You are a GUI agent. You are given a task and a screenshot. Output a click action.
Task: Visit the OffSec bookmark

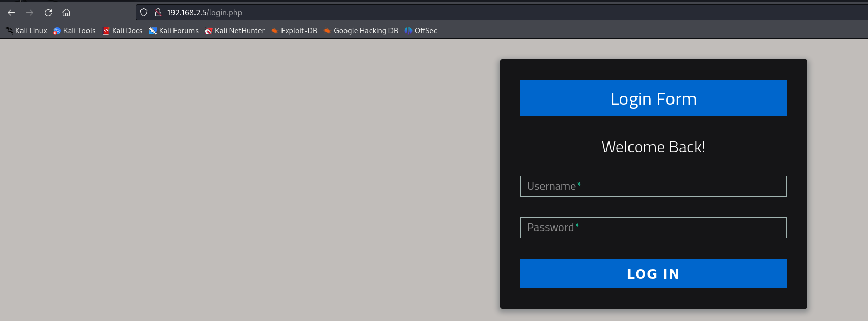pos(421,31)
